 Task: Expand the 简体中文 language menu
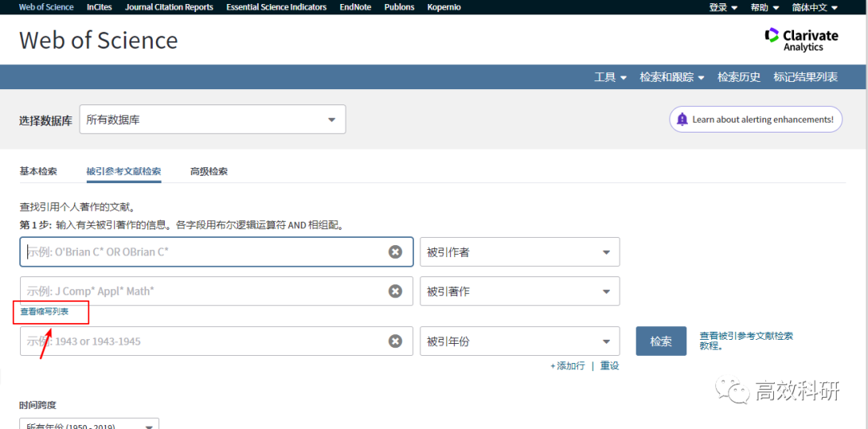pos(816,7)
